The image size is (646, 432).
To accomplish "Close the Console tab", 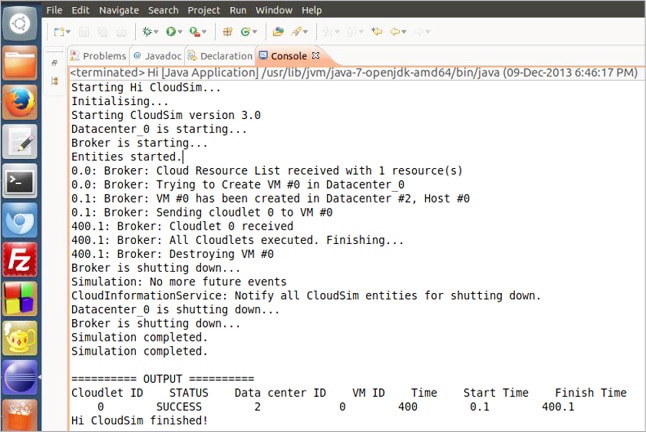I will (315, 56).
